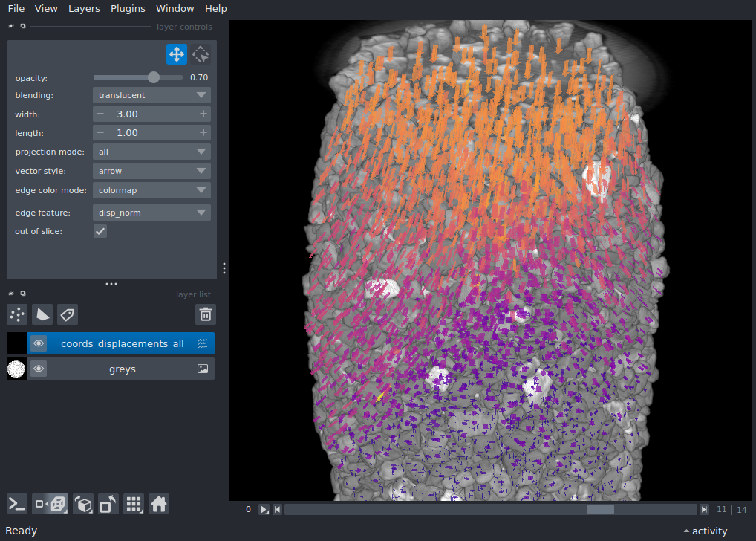
Task: Toggle 2D/3D view mode button
Action: click(x=50, y=504)
